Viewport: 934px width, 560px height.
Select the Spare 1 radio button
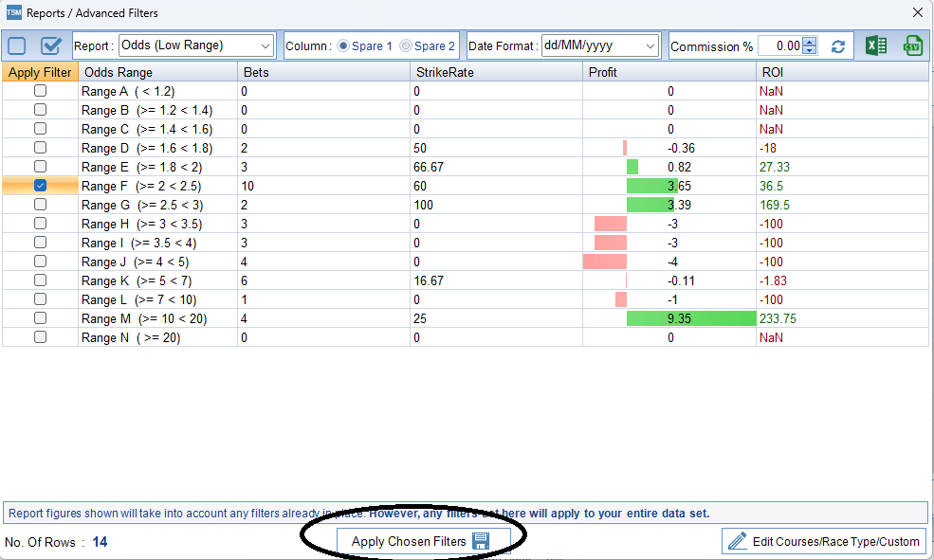tap(343, 45)
